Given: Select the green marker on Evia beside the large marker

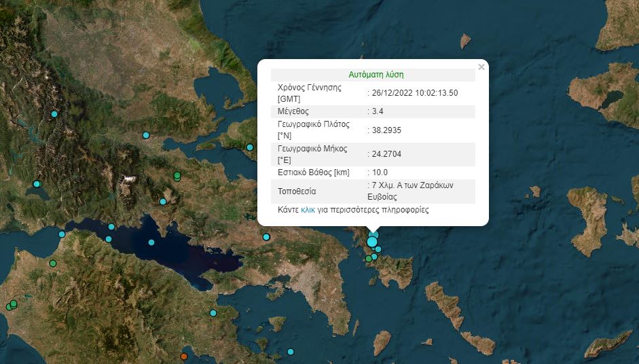Looking at the screenshot, I should click(x=369, y=259).
